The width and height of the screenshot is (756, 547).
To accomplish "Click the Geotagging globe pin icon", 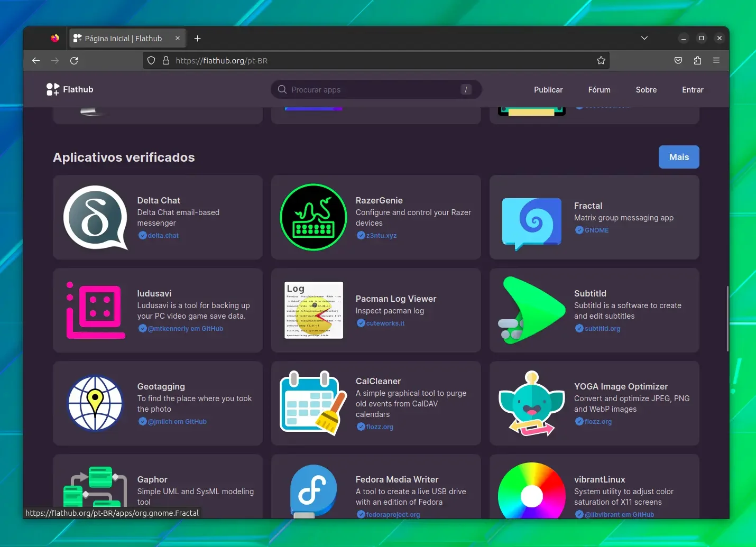I will (x=95, y=403).
